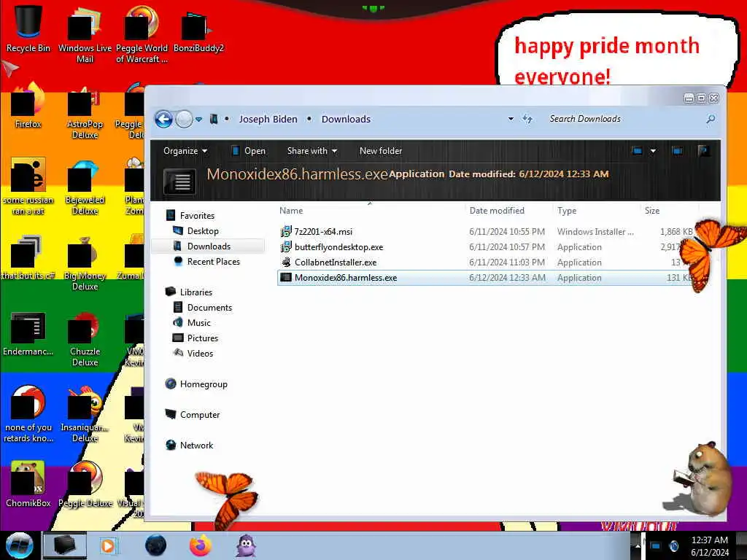747x560 pixels.
Task: Open the Organize menu
Action: [185, 151]
